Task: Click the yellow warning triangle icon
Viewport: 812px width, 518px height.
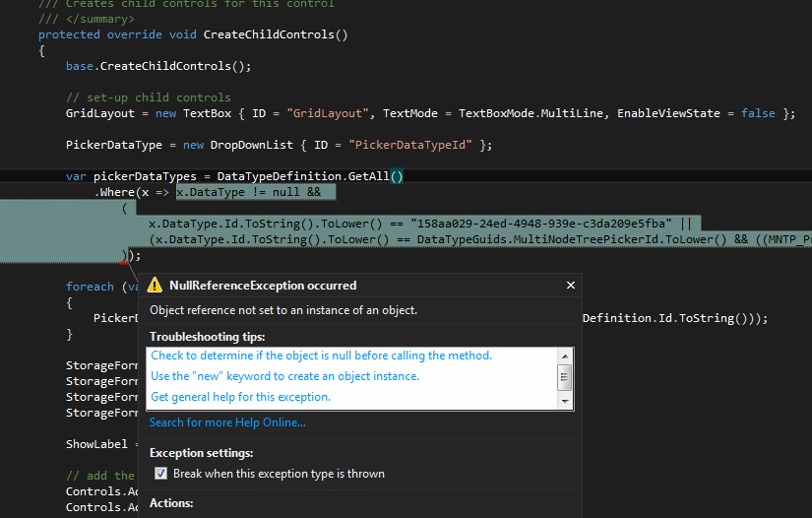Action: (155, 285)
